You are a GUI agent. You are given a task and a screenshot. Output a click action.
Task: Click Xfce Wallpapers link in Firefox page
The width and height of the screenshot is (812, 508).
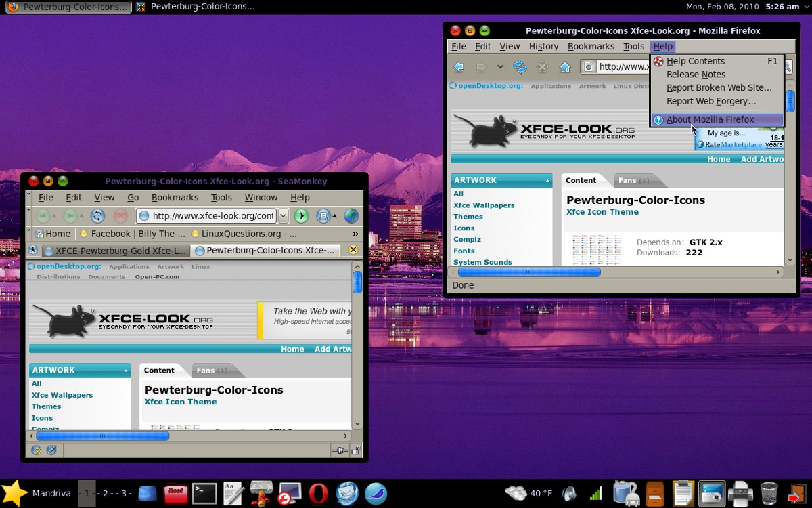tap(484, 205)
